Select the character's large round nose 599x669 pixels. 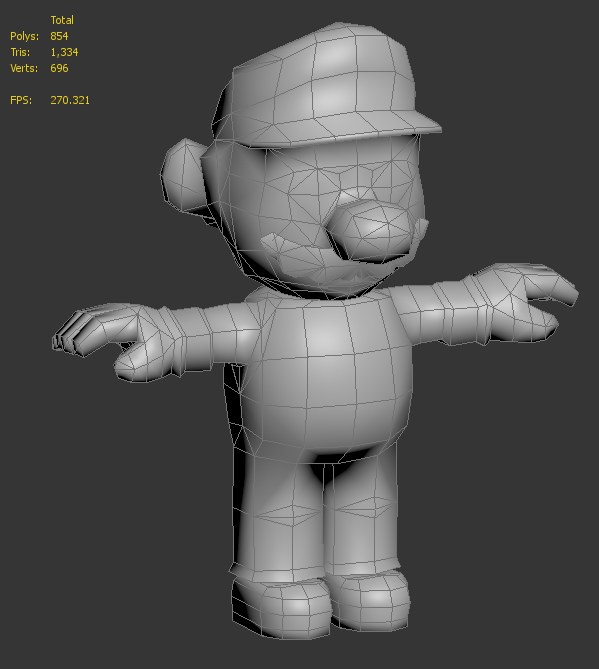371,230
